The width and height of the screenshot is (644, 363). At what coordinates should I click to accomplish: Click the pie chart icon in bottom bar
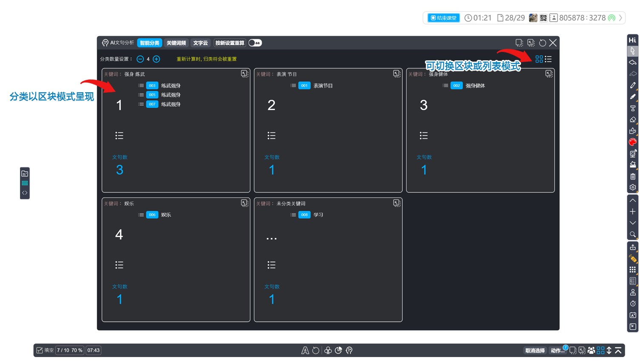(338, 350)
